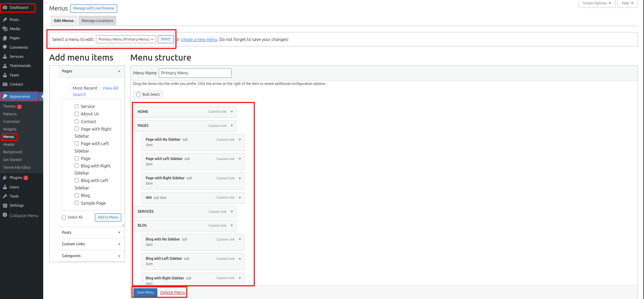The image size is (644, 299).
Task: Expand the Custom Links accordion section
Action: [x=91, y=244]
